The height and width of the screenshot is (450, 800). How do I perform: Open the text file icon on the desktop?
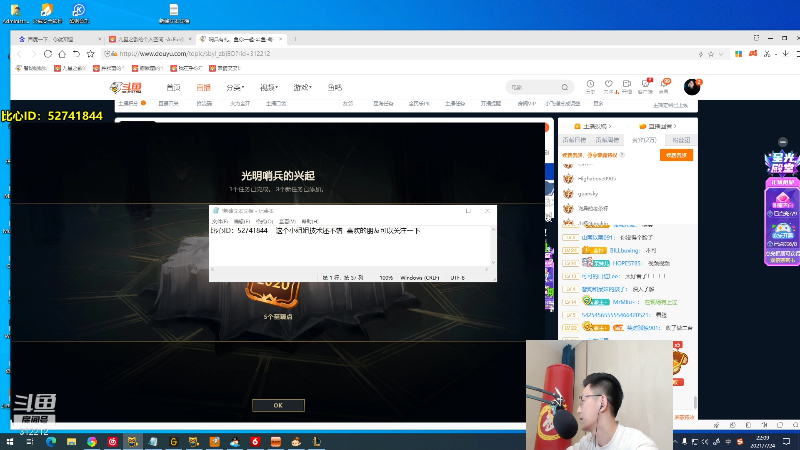[174, 13]
